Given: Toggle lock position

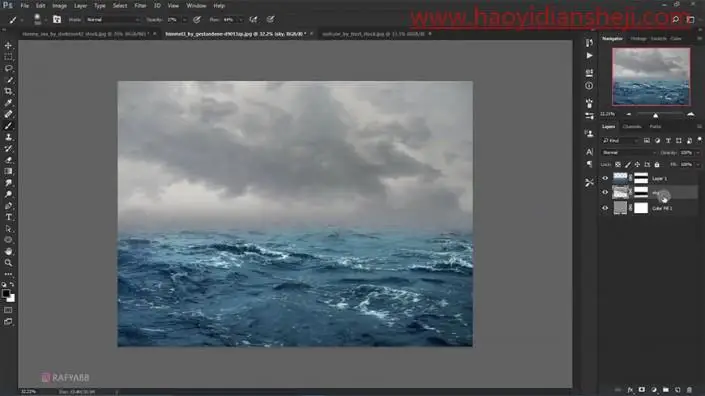Looking at the screenshot, I should pyautogui.click(x=637, y=165).
